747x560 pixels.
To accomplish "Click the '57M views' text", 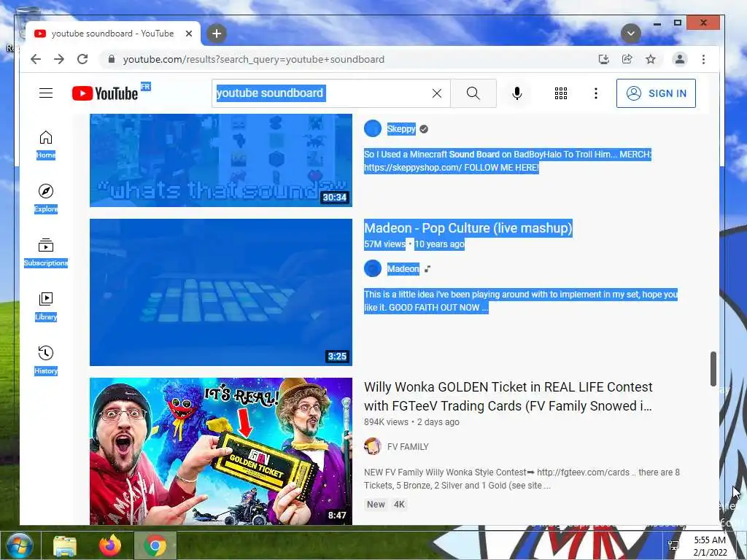I will pos(385,244).
